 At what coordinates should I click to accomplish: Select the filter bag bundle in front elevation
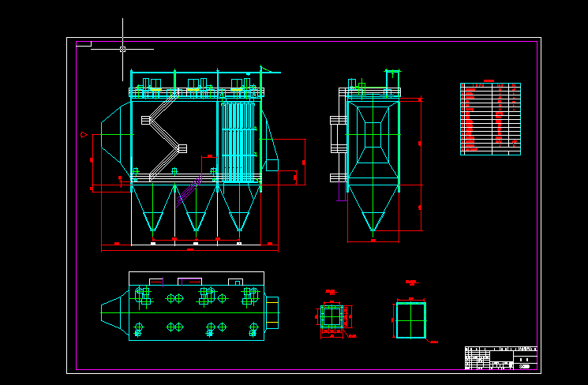tap(239, 141)
